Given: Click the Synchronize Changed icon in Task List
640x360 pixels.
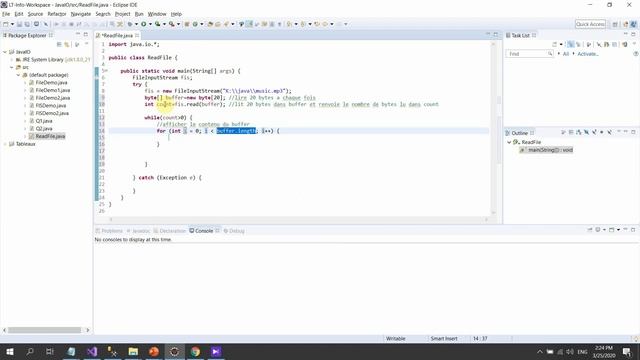Looking at the screenshot, I should pyautogui.click(x=625, y=44).
